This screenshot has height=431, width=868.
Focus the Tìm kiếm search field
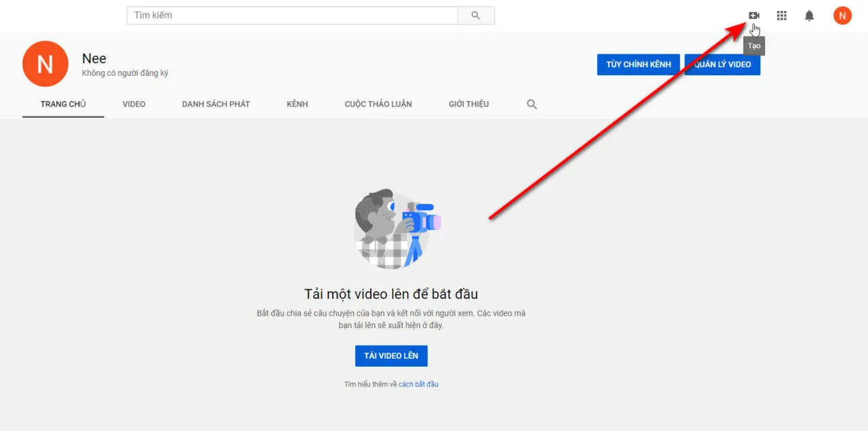[x=292, y=15]
